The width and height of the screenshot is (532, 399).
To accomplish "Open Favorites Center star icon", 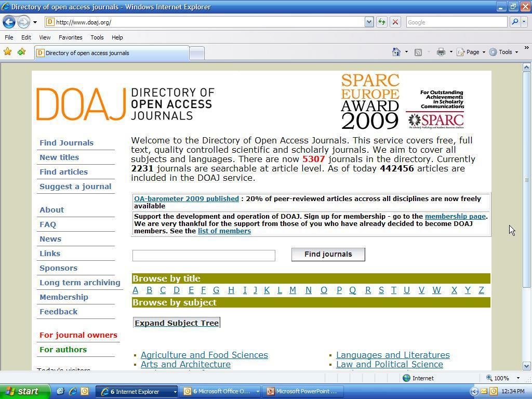I will [x=7, y=51].
